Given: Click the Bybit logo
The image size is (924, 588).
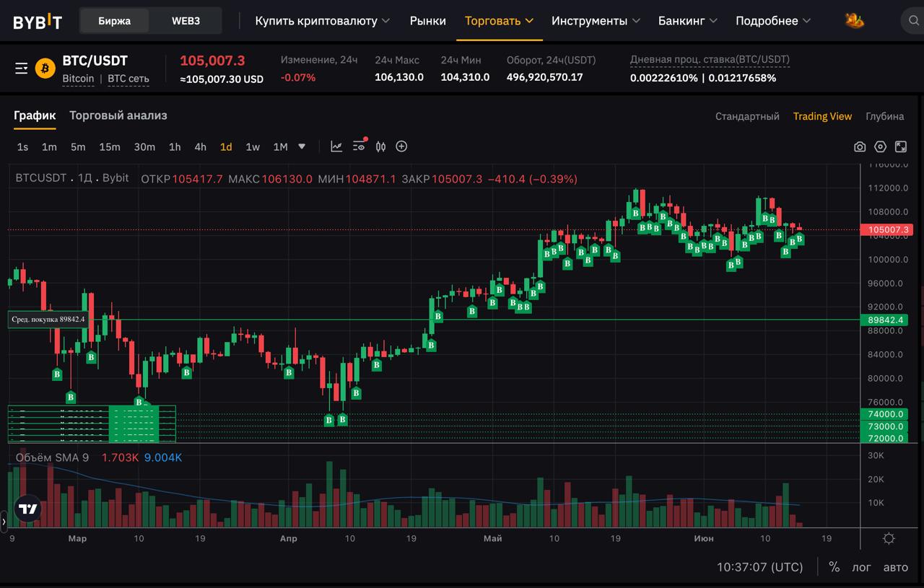Looking at the screenshot, I should tap(38, 22).
